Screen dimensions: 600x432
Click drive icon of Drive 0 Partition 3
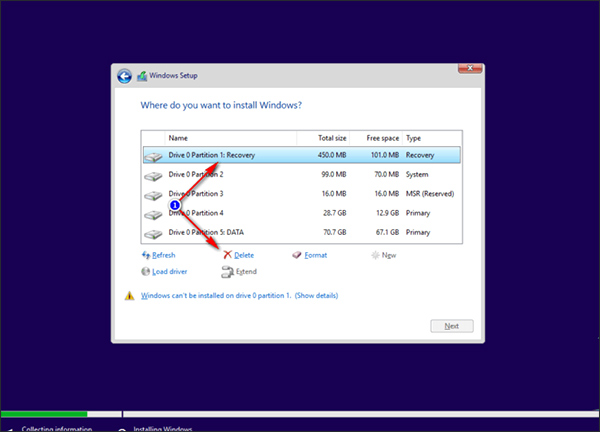click(x=153, y=195)
